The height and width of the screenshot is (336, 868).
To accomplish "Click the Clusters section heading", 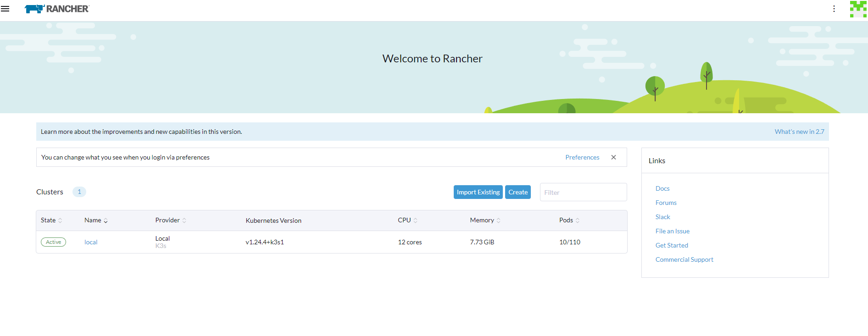I will 50,192.
